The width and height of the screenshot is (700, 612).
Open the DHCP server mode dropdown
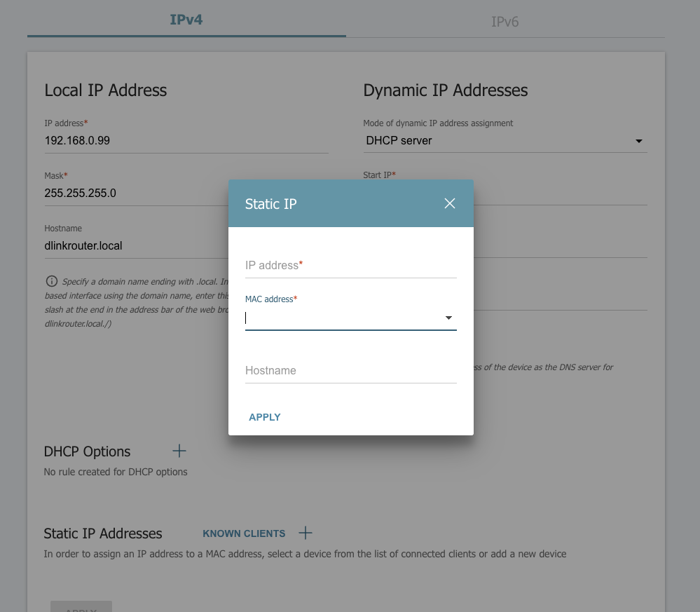[x=505, y=141]
